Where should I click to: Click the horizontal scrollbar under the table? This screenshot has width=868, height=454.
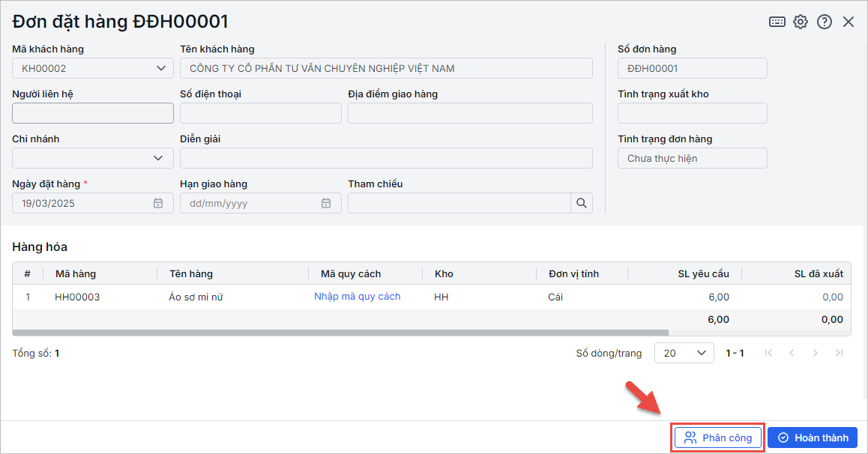click(x=340, y=333)
